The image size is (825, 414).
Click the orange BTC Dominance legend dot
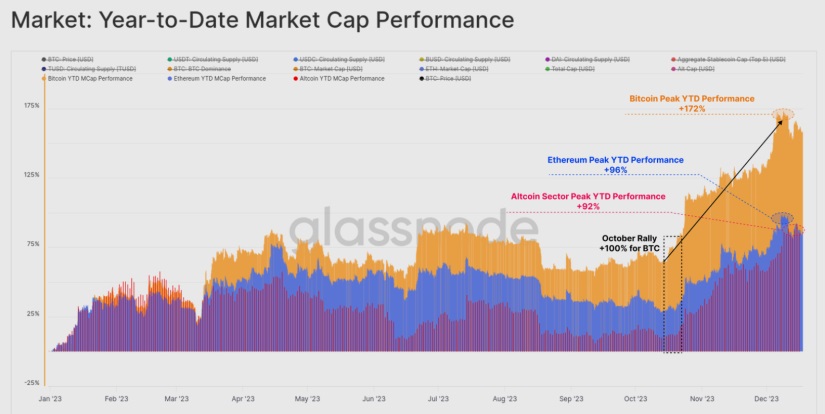[x=169, y=68]
